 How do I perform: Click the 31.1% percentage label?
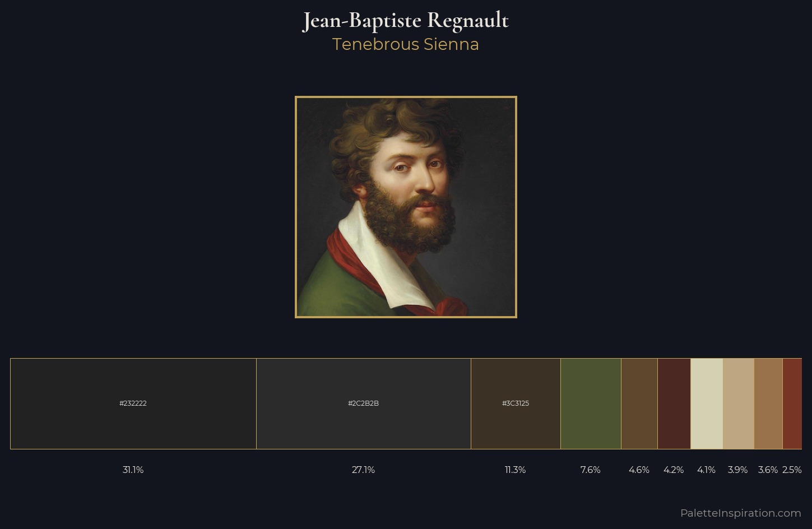(133, 470)
